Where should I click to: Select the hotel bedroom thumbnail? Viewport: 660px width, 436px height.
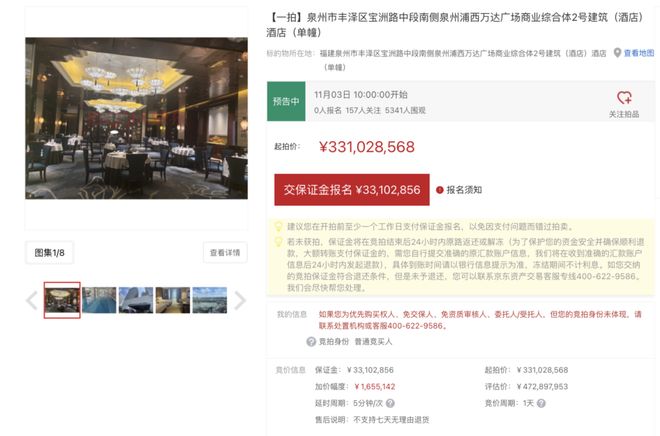(x=173, y=300)
